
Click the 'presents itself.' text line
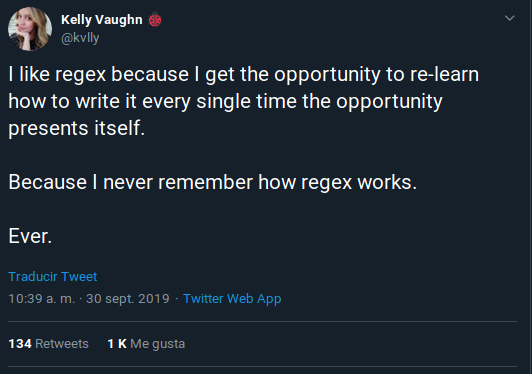coord(77,128)
